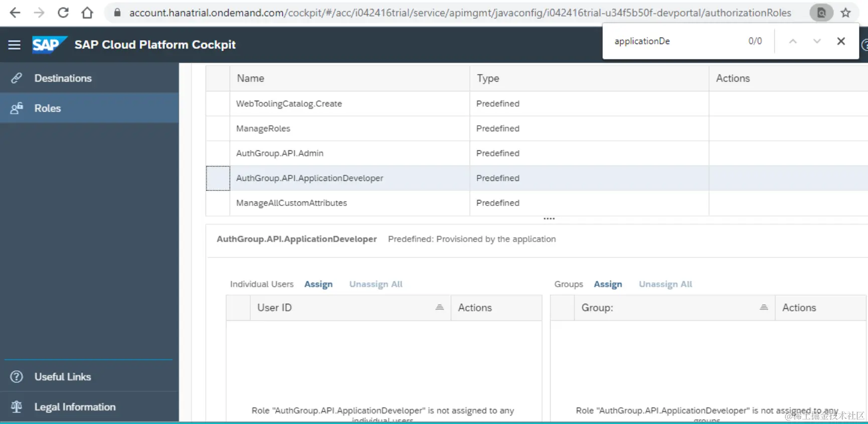Open the hamburger navigation menu
This screenshot has width=868, height=424.
point(15,45)
